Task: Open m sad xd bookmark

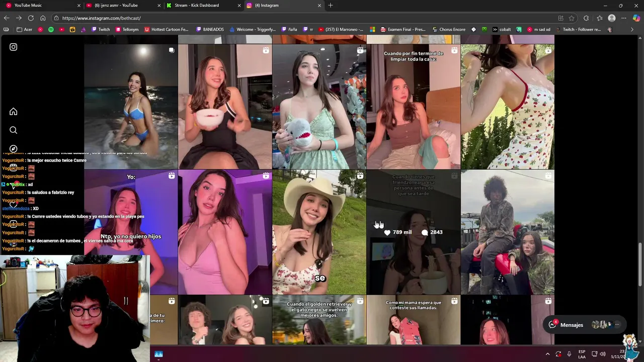Action: pyautogui.click(x=539, y=30)
